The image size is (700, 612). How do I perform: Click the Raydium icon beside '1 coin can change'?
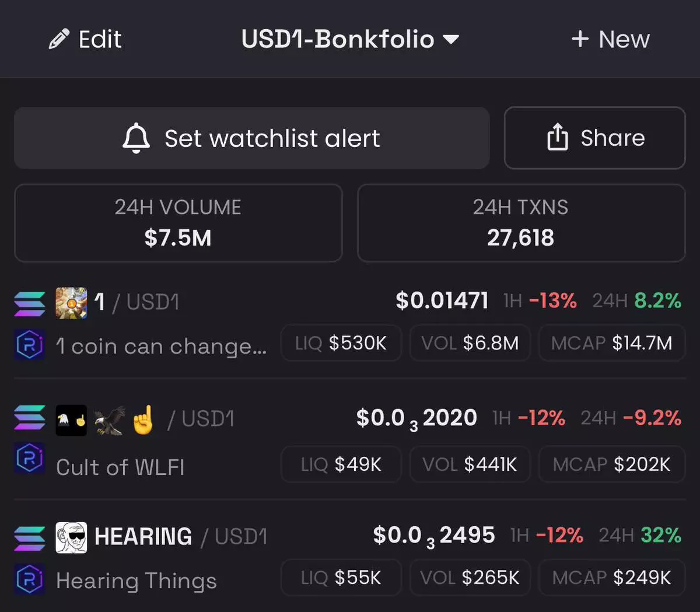pos(30,345)
